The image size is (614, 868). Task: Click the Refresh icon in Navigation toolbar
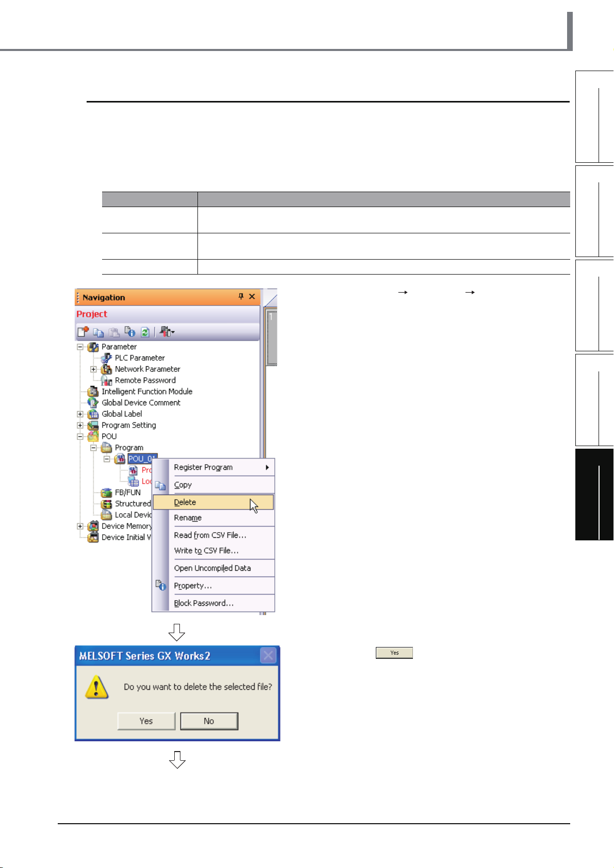145,332
